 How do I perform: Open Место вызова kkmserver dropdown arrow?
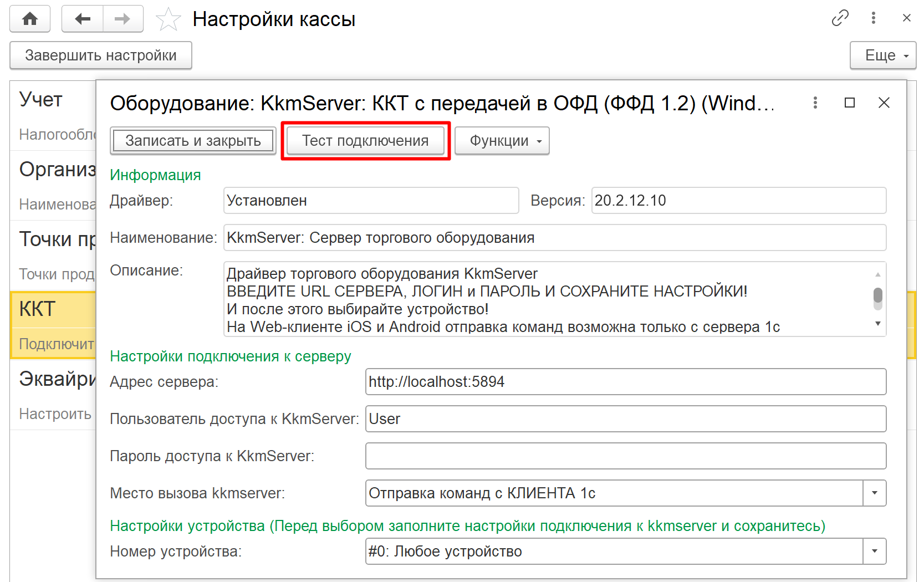point(875,493)
